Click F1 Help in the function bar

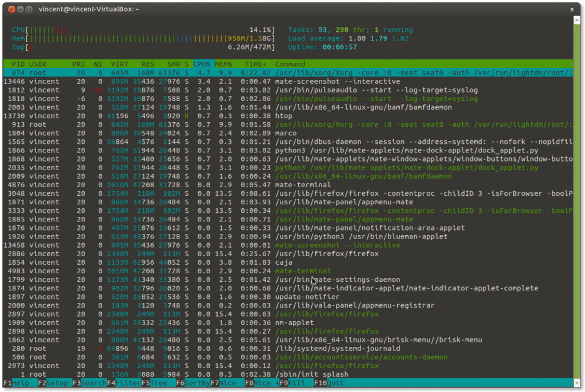tap(21, 383)
